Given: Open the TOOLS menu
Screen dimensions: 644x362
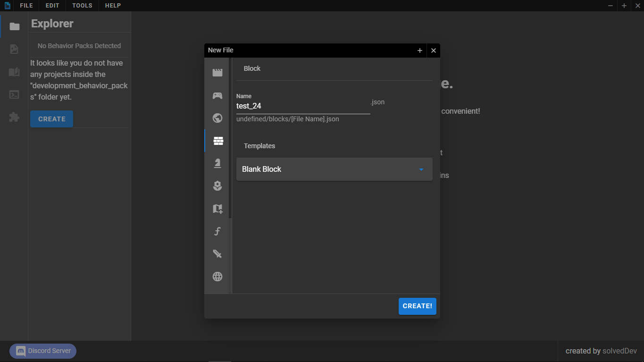Looking at the screenshot, I should 82,6.
